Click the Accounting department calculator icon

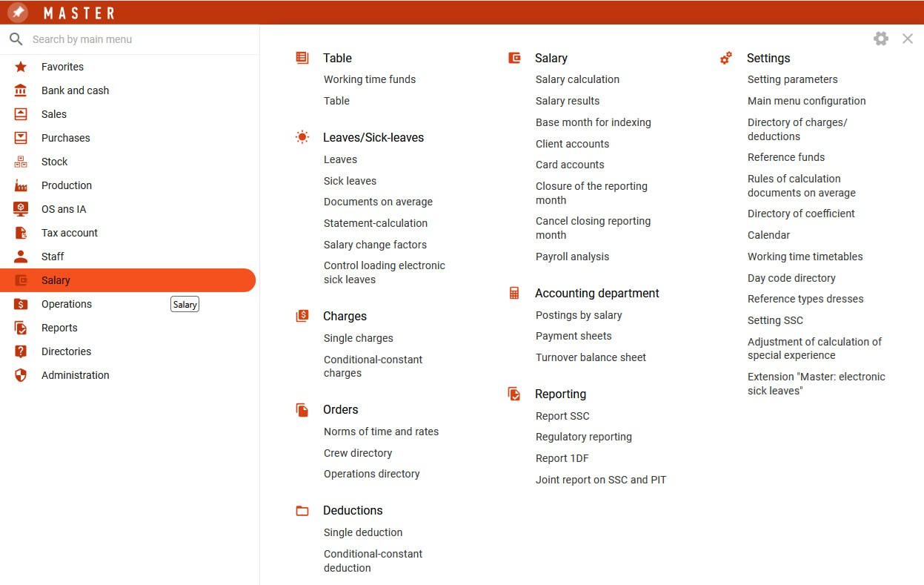514,293
